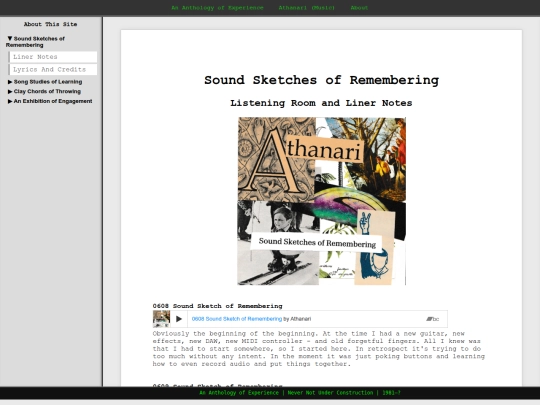Click the paragraph starting 'Obviously the beginning'
540x405 pixels.
coord(319,349)
